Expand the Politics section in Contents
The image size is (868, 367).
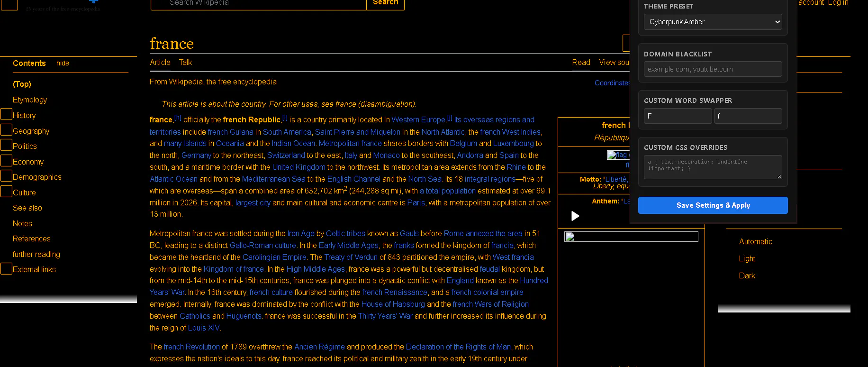[x=7, y=145]
